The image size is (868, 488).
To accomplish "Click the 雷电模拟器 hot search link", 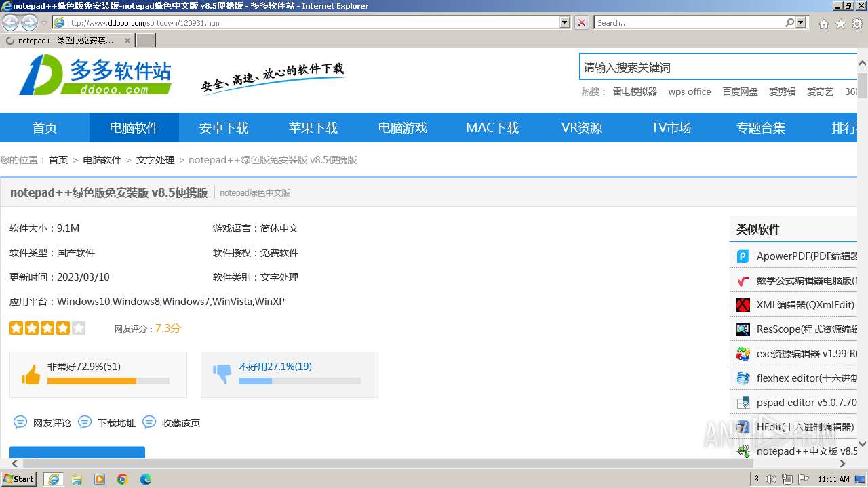I will click(x=635, y=91).
